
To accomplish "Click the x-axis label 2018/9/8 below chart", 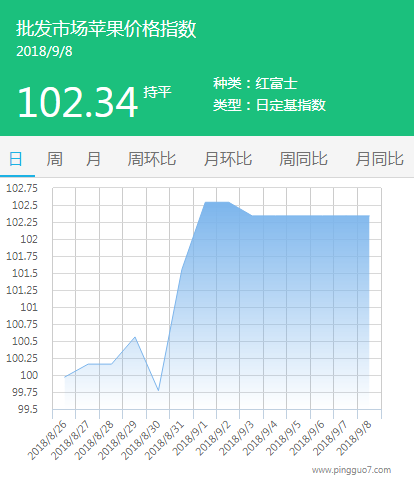I will pyautogui.click(x=355, y=438).
